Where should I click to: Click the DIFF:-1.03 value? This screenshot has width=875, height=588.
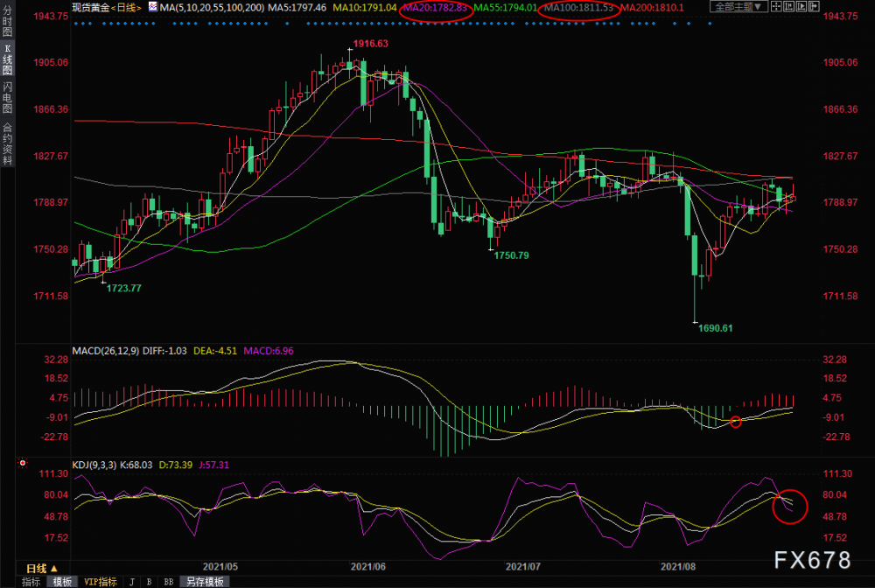[164, 351]
